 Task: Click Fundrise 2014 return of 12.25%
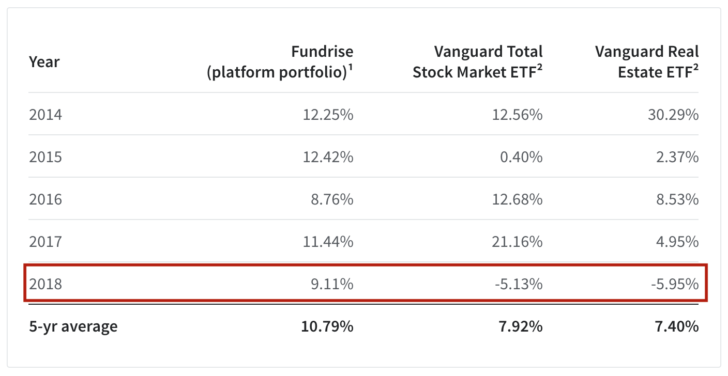pos(328,114)
